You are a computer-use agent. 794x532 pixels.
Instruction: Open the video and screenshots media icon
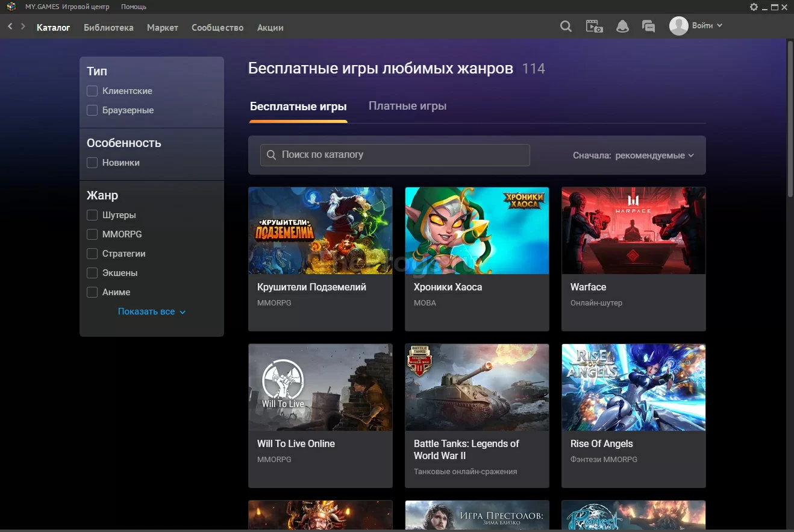coord(594,27)
